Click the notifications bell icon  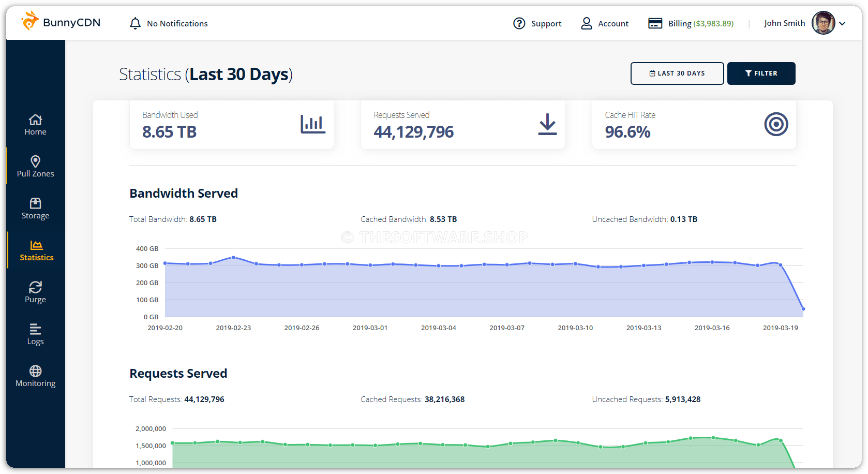(135, 23)
